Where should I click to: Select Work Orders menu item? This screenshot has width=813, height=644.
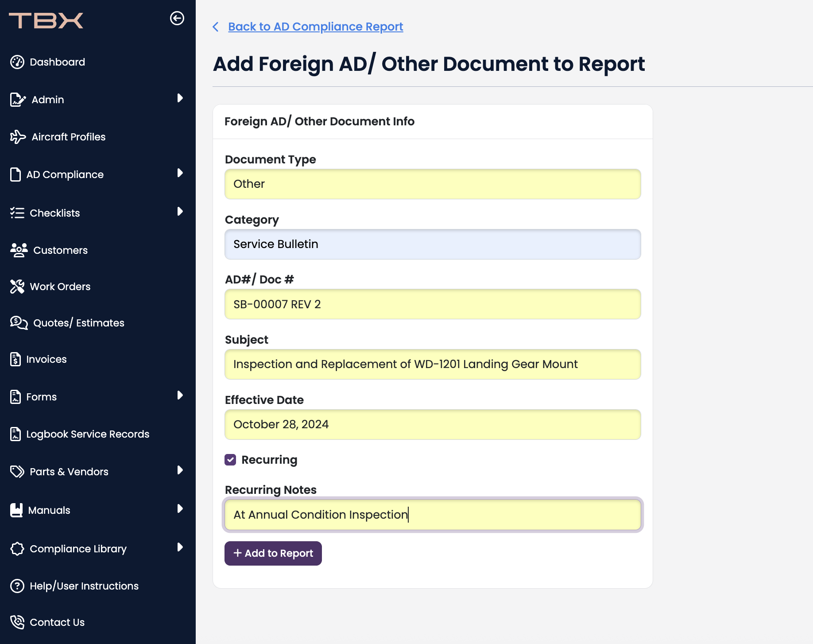point(60,287)
